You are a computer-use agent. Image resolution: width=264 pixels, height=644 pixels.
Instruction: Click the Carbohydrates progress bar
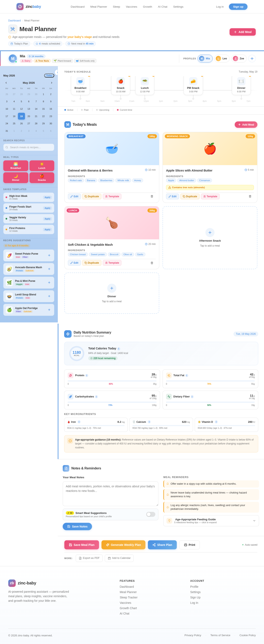pyautogui.click(x=112, y=402)
